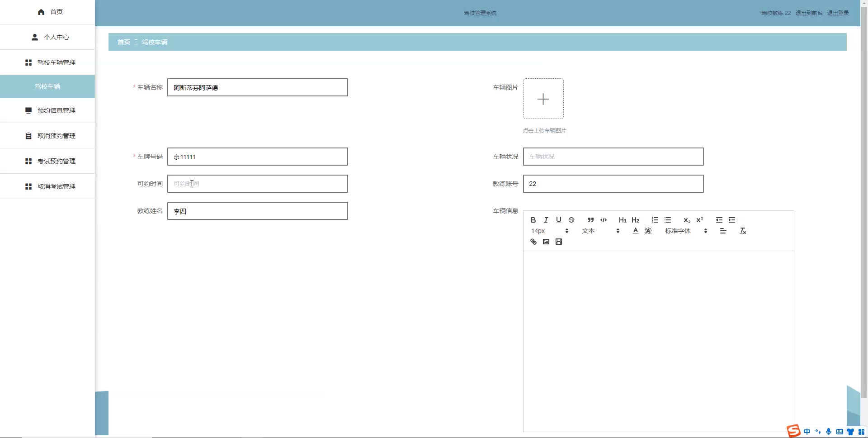Viewport: 868px width, 438px height.
Task: Apply strikethrough formatting
Action: [x=571, y=220]
